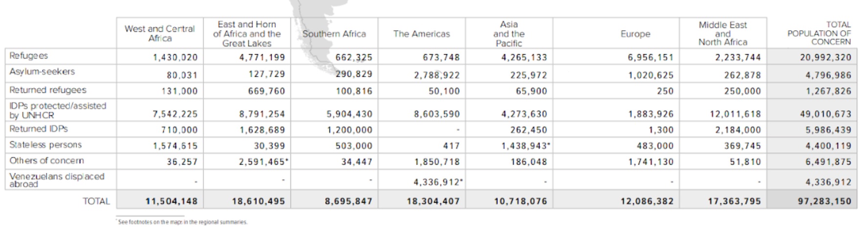The width and height of the screenshot is (868, 229).
Task: Select the IDPs protected/assisted by UNHCR label
Action: [58, 110]
